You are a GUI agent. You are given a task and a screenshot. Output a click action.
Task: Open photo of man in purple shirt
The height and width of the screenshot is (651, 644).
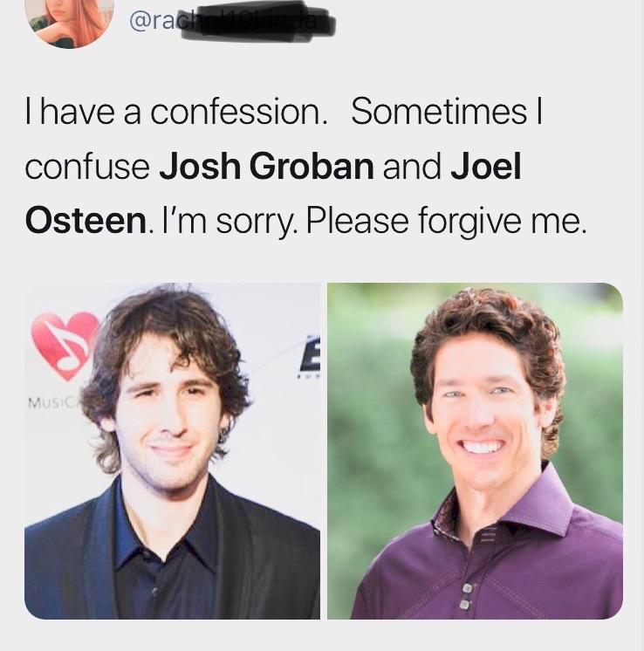(475, 451)
